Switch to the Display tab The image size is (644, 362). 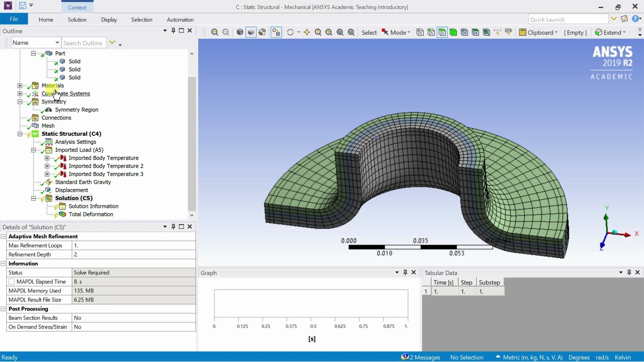109,19
